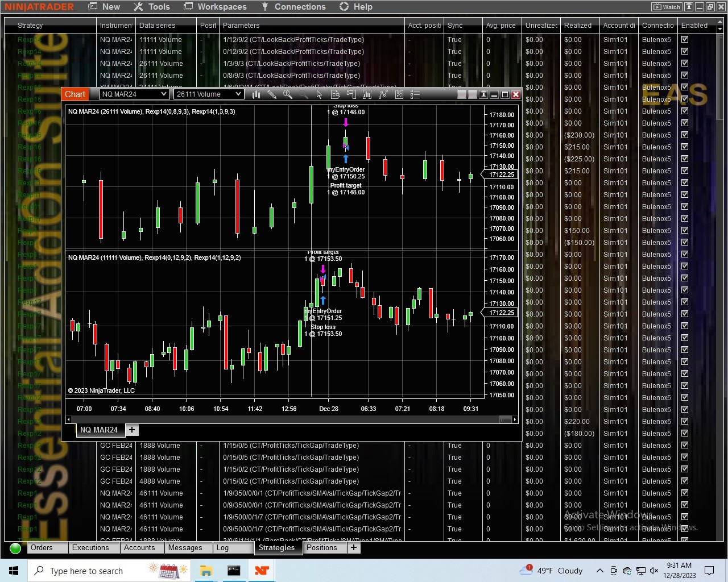Open the Data Series icon in chart toolbar
This screenshot has width=728, height=582.
(x=335, y=94)
